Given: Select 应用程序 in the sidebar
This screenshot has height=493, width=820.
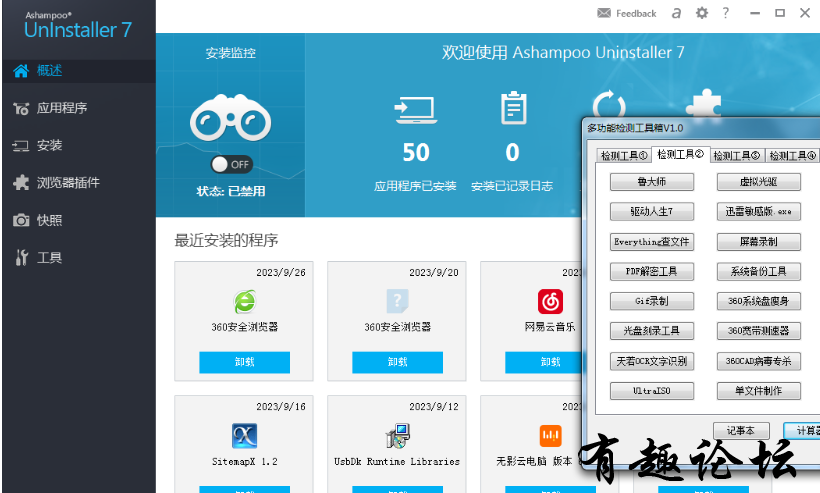Looking at the screenshot, I should click(x=62, y=108).
